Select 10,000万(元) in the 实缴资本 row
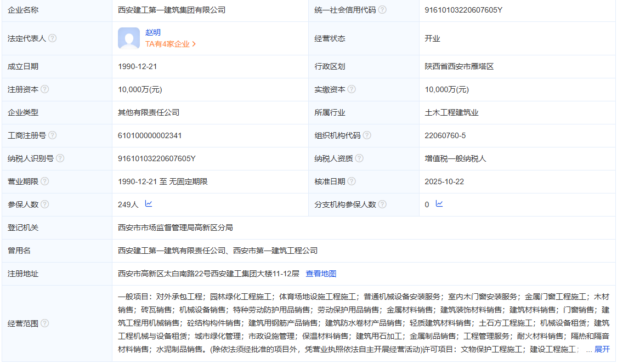 pyautogui.click(x=446, y=89)
